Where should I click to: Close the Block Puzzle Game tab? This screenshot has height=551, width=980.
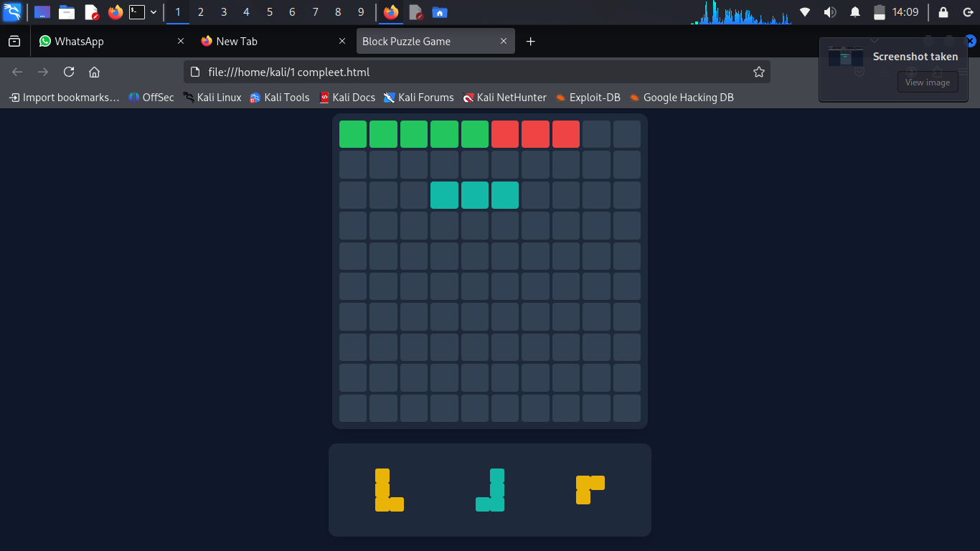(504, 42)
